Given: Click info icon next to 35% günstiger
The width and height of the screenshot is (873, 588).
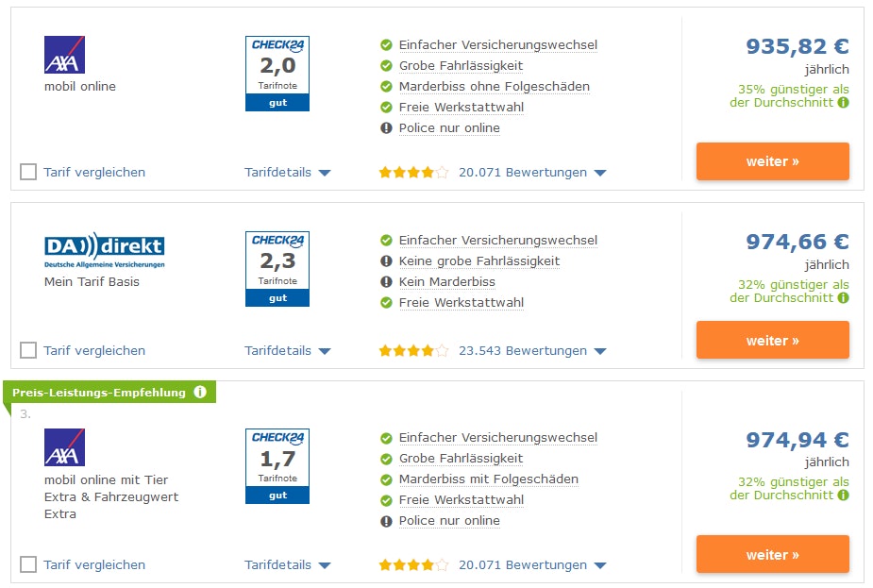Looking at the screenshot, I should [x=844, y=102].
